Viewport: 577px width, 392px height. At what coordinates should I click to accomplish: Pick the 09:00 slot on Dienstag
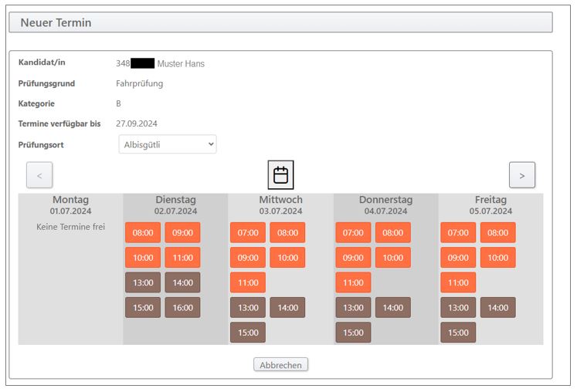click(182, 232)
